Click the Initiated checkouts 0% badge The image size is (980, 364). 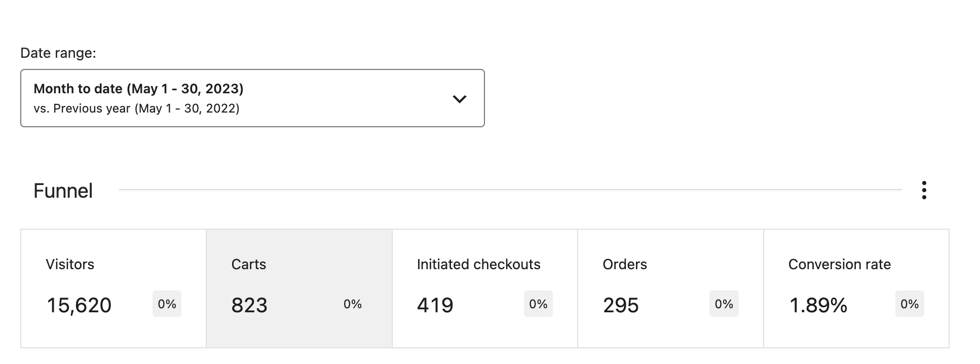click(538, 304)
